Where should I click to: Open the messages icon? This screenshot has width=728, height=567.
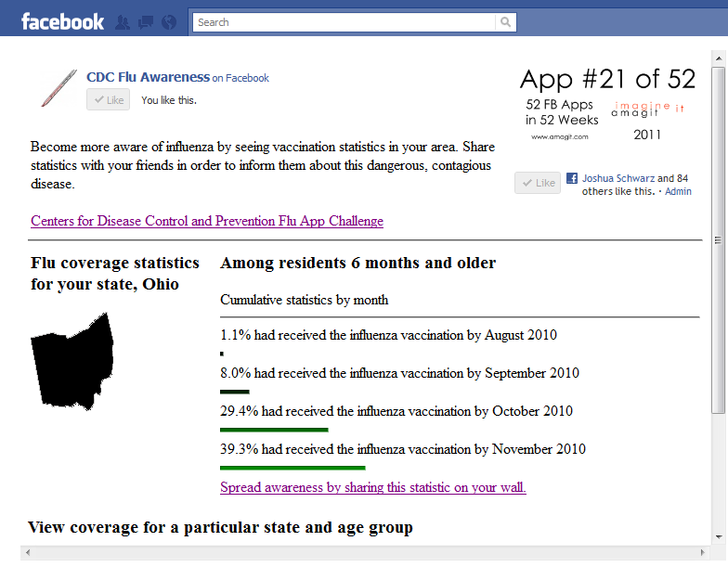pos(146,22)
